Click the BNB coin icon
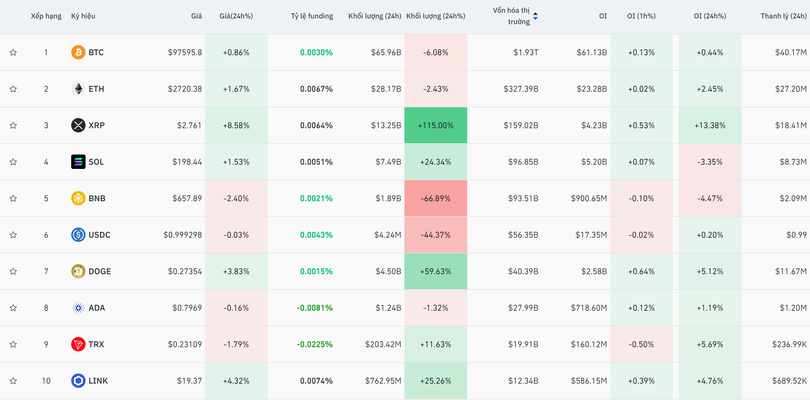The width and height of the screenshot is (810, 400). (78, 198)
